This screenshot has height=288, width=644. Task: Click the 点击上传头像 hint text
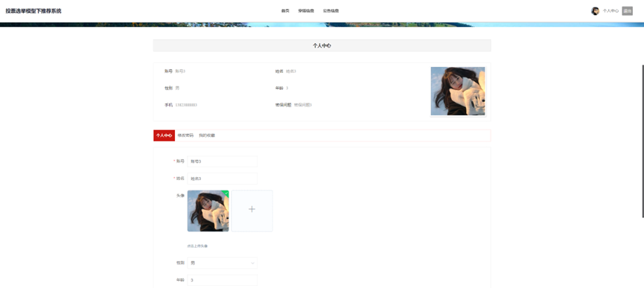click(x=197, y=246)
